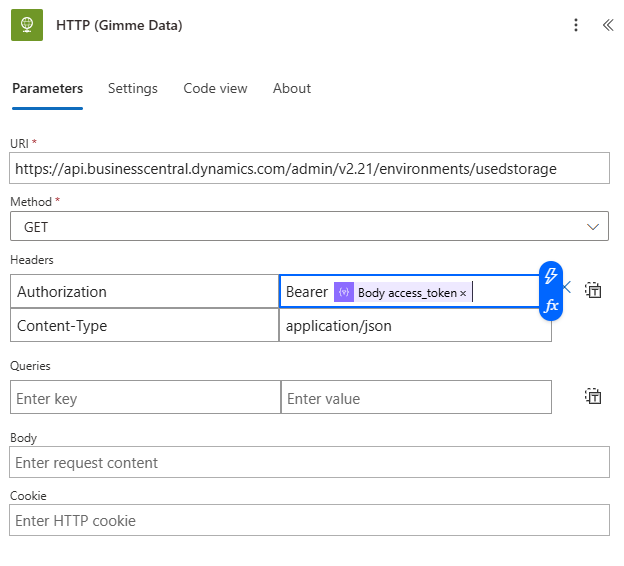Click the Body request content field
624x566 pixels.
(309, 462)
